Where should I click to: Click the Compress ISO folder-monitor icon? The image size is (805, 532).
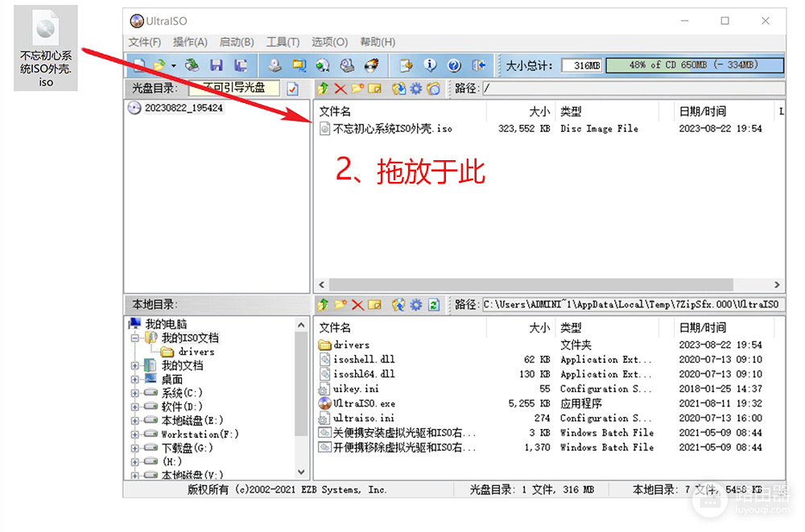tap(299, 65)
